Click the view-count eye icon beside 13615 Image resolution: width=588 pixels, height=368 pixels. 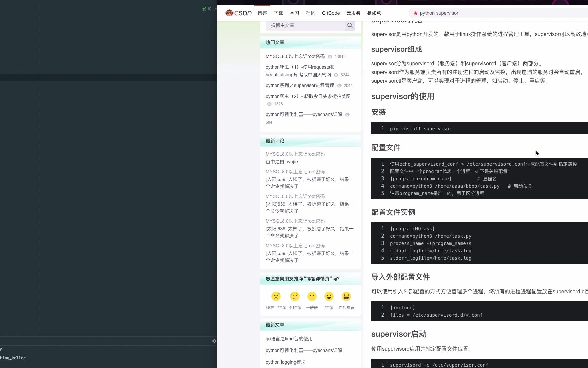point(330,57)
